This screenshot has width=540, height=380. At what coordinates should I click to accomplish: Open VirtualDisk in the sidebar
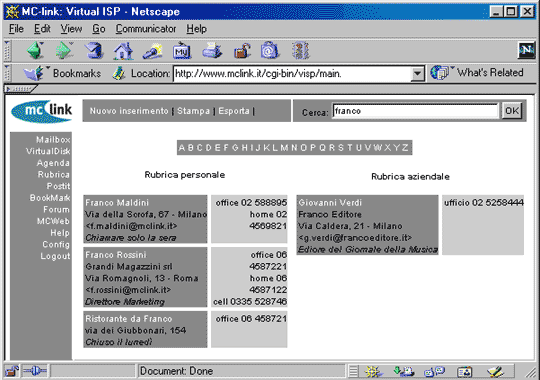coord(48,151)
